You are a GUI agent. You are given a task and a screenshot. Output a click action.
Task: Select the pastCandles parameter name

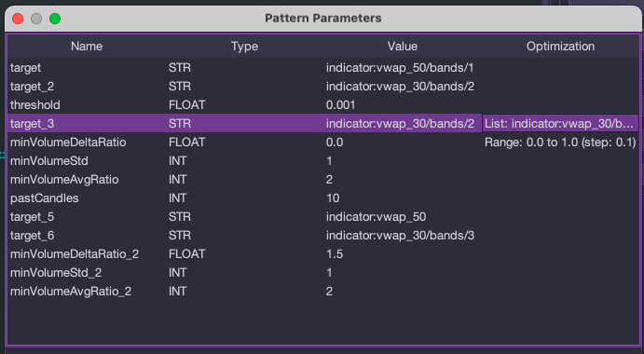click(45, 197)
